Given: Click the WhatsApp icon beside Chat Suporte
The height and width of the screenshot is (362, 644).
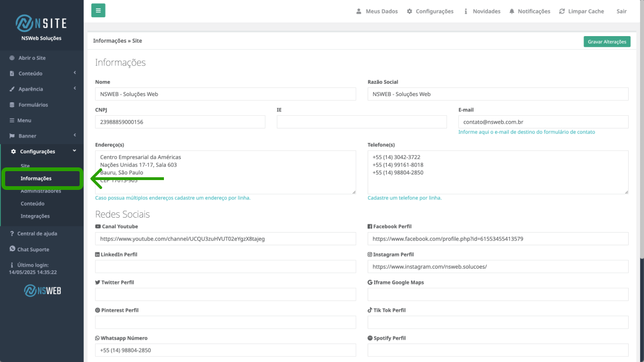Looking at the screenshot, I should [x=13, y=249].
